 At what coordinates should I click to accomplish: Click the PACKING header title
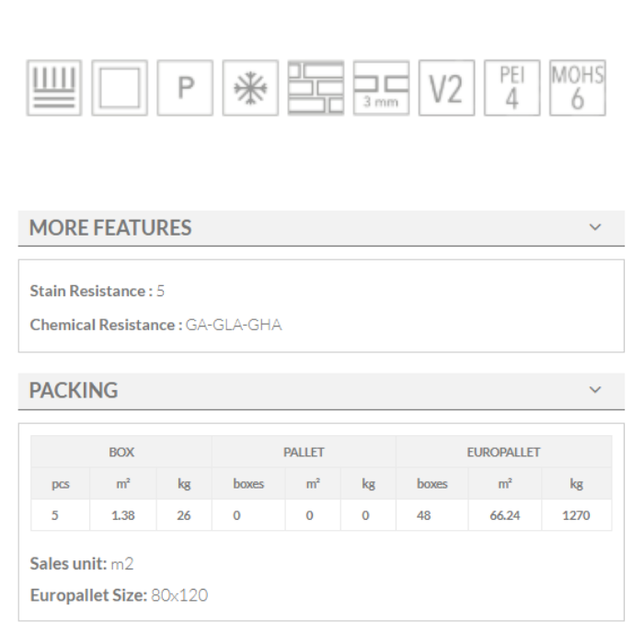74,390
